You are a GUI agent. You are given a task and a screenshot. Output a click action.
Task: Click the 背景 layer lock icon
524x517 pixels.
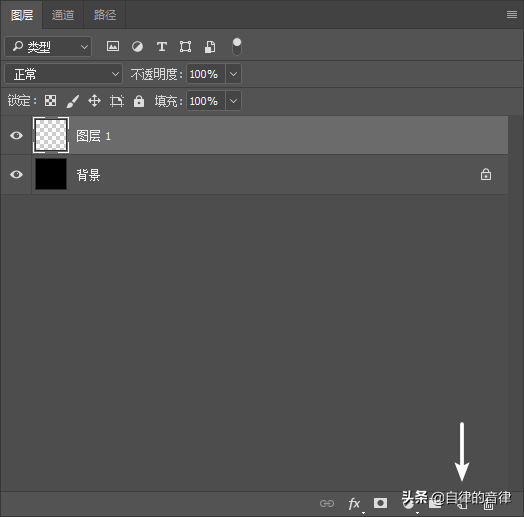[486, 174]
